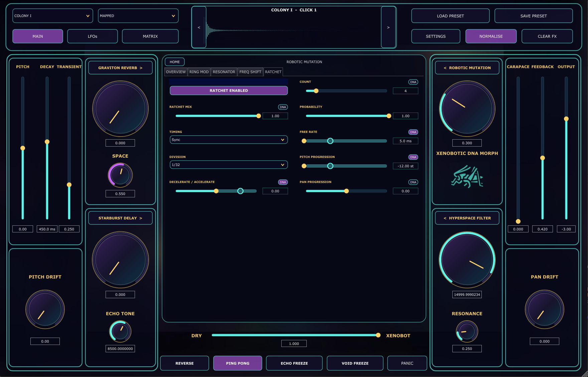588x377 pixels.
Task: Expand the Timing Sync dropdown
Action: pyautogui.click(x=229, y=140)
